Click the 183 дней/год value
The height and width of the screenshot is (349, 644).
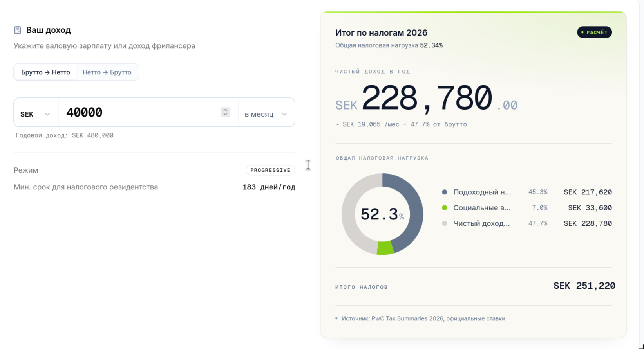pos(269,187)
